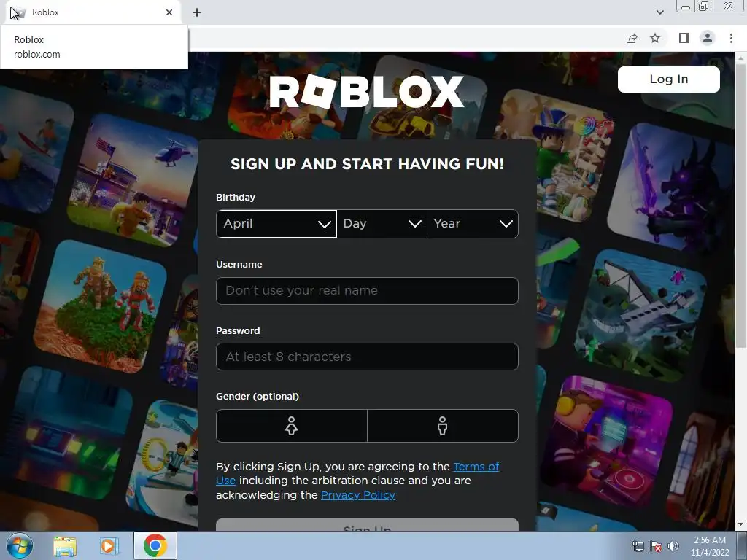Toggle the browser side panel icon
Screen dimensions: 747x560
pyautogui.click(x=684, y=38)
